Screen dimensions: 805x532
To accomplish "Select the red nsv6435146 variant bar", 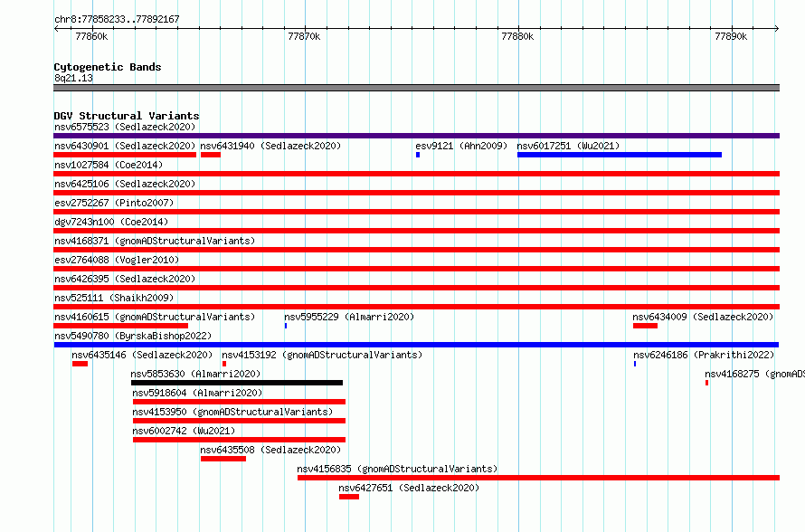I will tap(80, 364).
